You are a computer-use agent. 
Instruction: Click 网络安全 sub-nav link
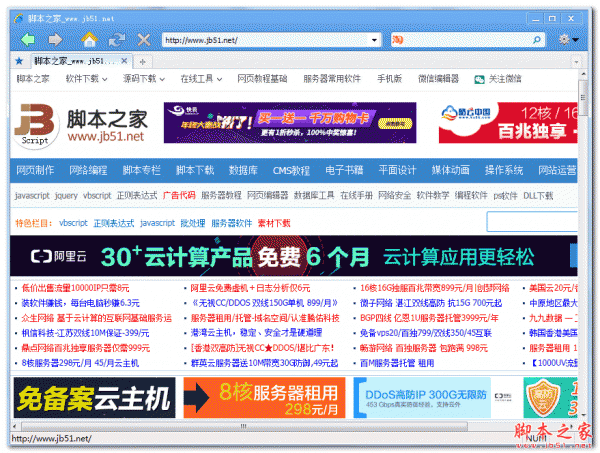[x=395, y=196]
